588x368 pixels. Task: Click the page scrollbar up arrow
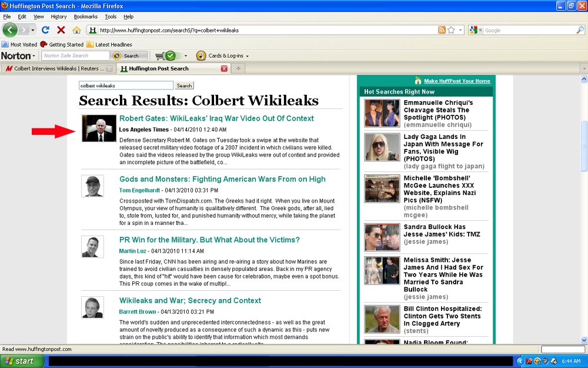[584, 79]
